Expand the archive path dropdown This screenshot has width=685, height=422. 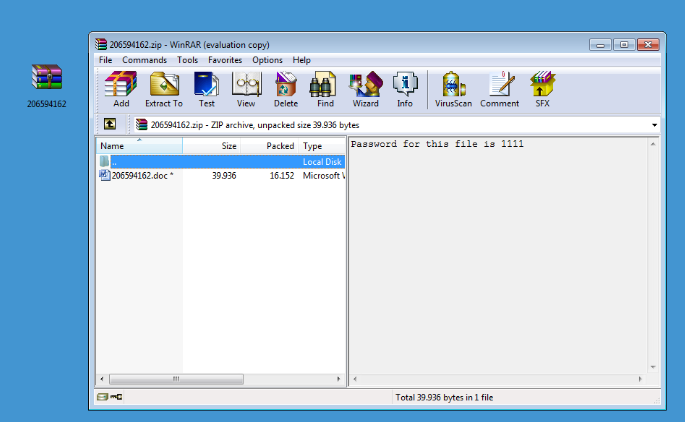[655, 125]
